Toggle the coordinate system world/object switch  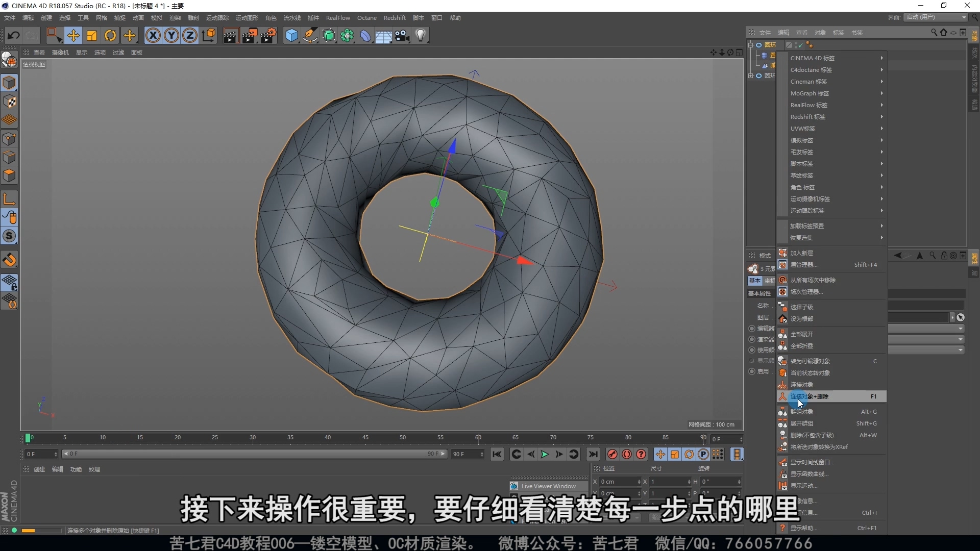click(x=209, y=35)
